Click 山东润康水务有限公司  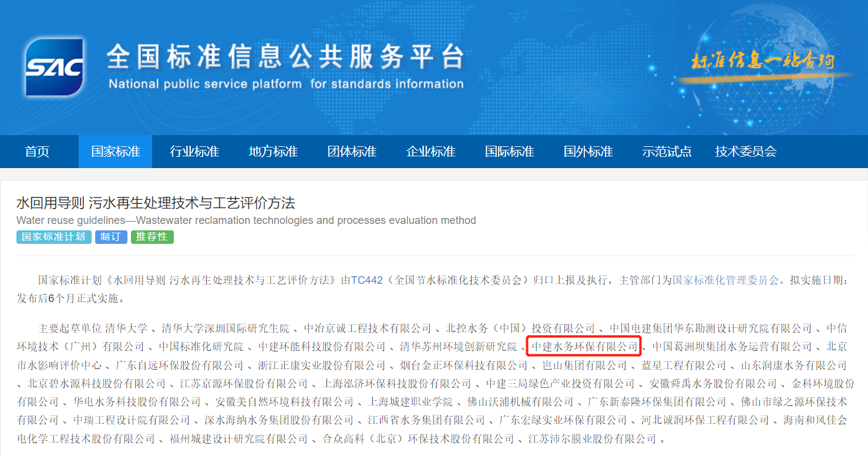(794, 366)
